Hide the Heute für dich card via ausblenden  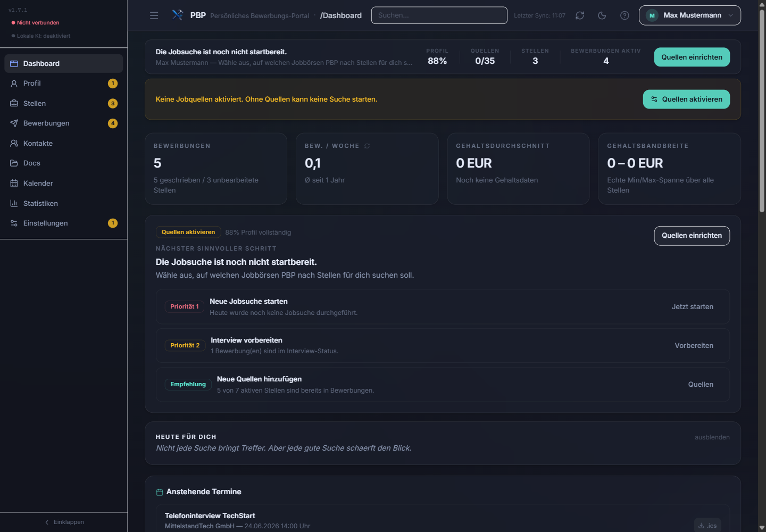[712, 437]
